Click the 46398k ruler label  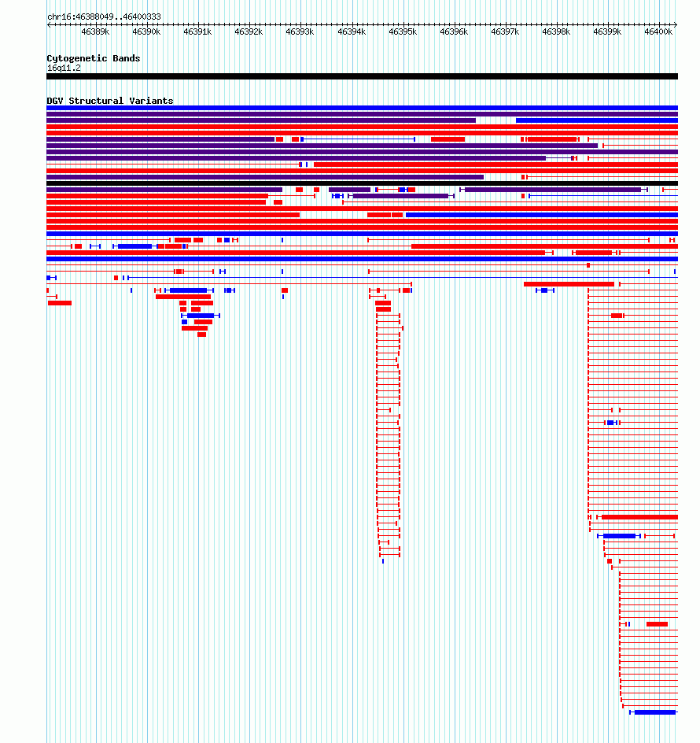(556, 31)
